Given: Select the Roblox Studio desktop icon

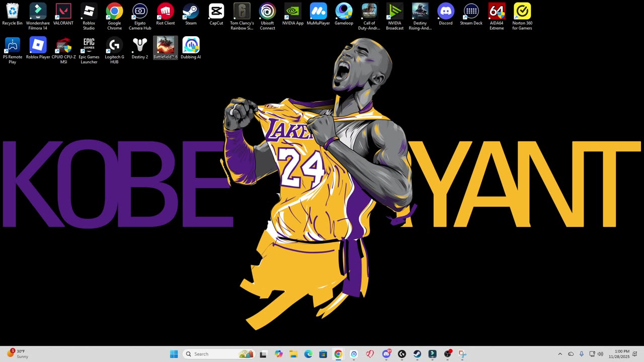Looking at the screenshot, I should (x=89, y=17).
